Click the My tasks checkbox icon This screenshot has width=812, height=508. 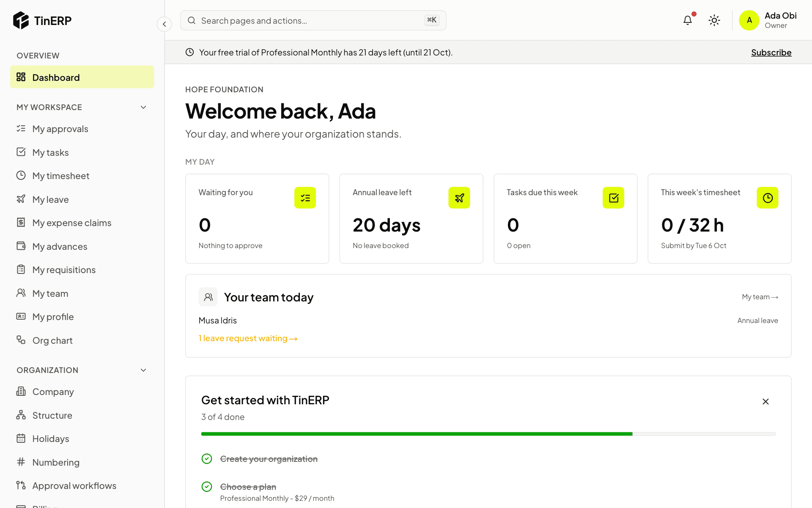[21, 152]
